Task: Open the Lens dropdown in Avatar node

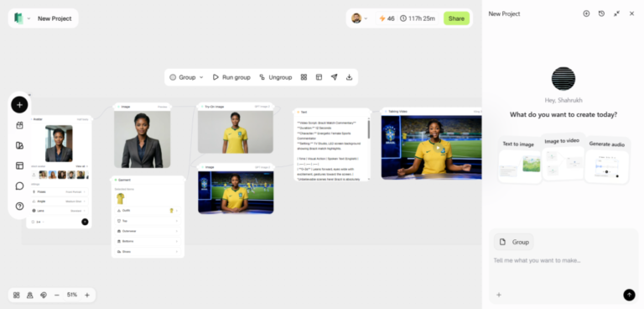Action: [60, 211]
